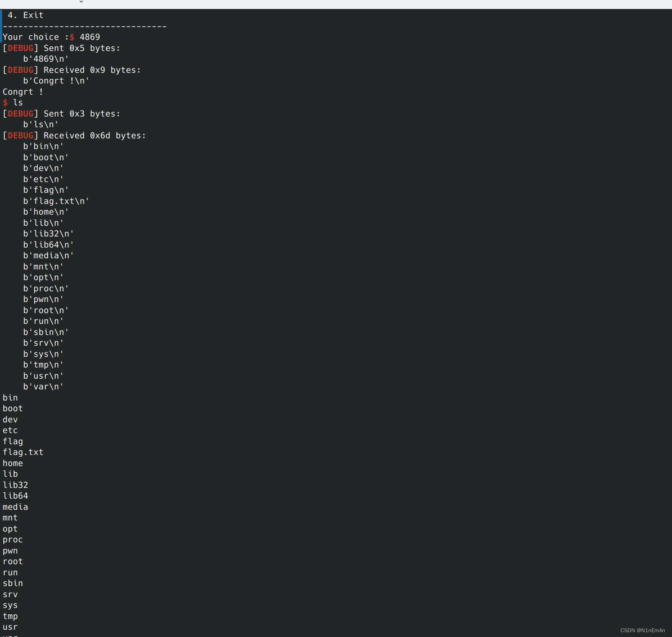Click the b'home\n' line
The width and height of the screenshot is (672, 637).
coord(46,212)
